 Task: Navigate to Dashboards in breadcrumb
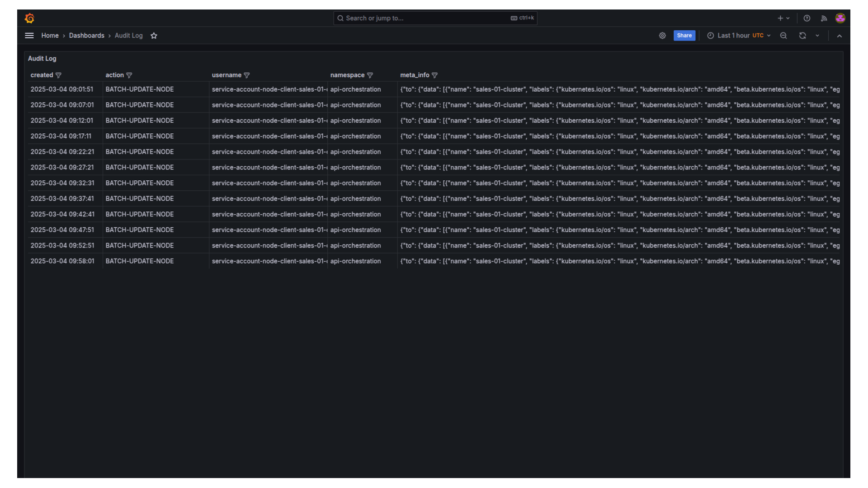click(x=87, y=35)
